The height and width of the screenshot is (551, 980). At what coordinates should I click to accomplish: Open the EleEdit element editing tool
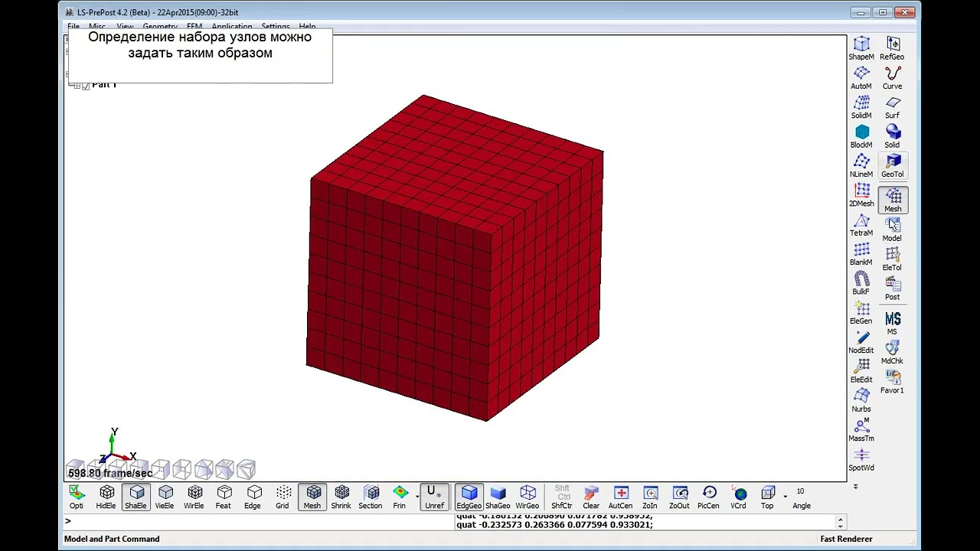point(861,371)
